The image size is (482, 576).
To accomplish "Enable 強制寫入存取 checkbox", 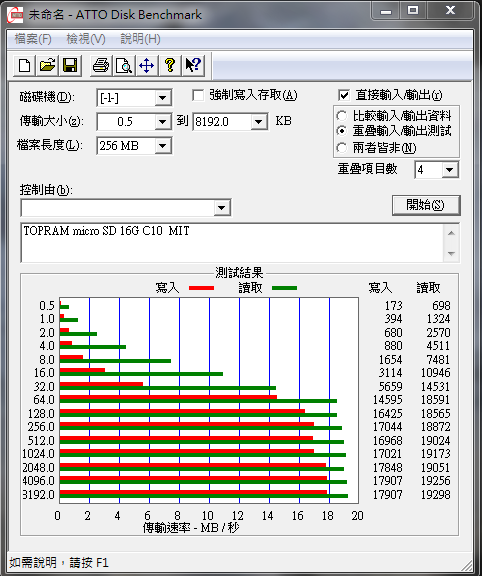I will (x=198, y=96).
